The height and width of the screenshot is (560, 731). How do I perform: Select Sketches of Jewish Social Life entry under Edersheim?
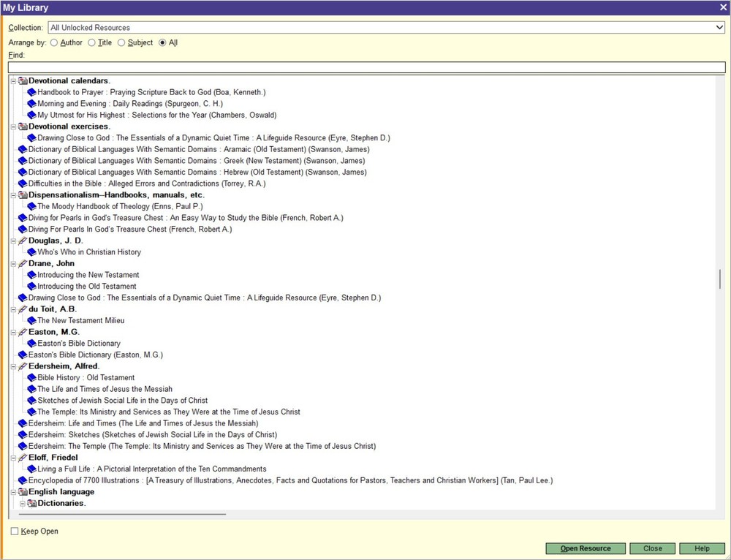[123, 401]
